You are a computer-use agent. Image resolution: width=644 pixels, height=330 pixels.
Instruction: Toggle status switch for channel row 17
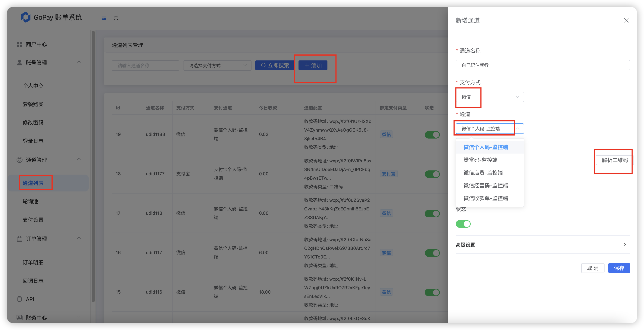tap(432, 213)
